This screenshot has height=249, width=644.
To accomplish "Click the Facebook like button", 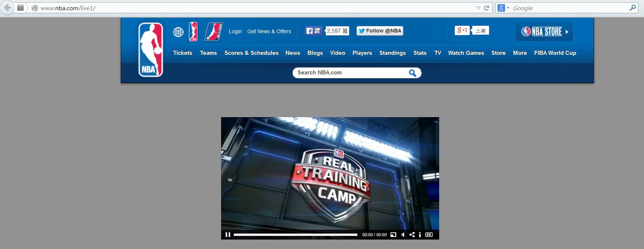I will (313, 31).
